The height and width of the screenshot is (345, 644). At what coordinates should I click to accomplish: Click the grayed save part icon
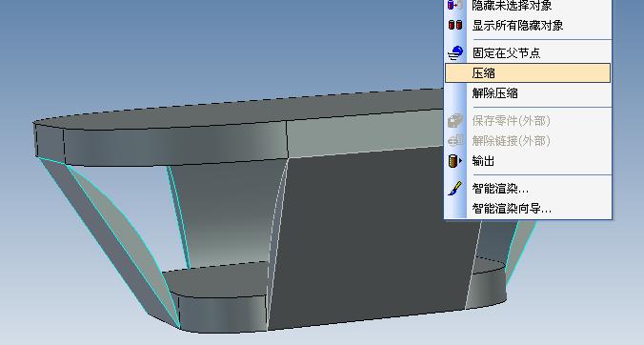tap(455, 120)
